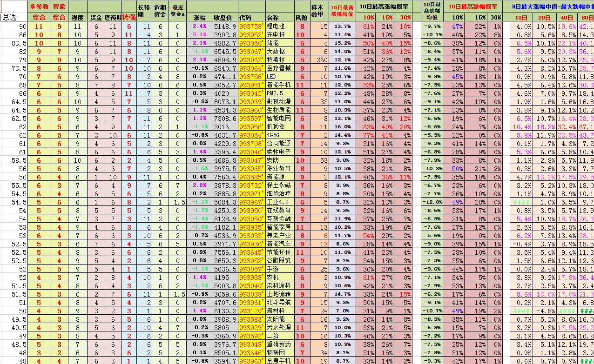Select the 机顶盒 name cell
The height and width of the screenshot is (364, 594).
[x=280, y=127]
